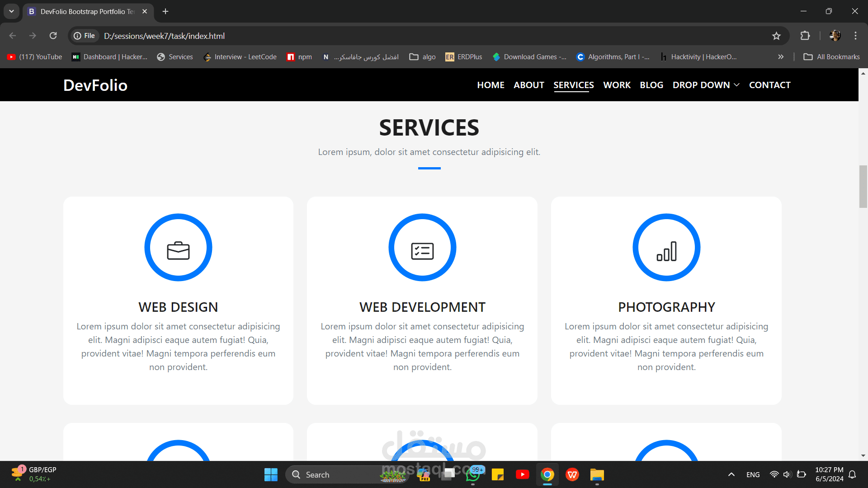
Task: Open the algo bookmarks folder
Action: pyautogui.click(x=423, y=57)
